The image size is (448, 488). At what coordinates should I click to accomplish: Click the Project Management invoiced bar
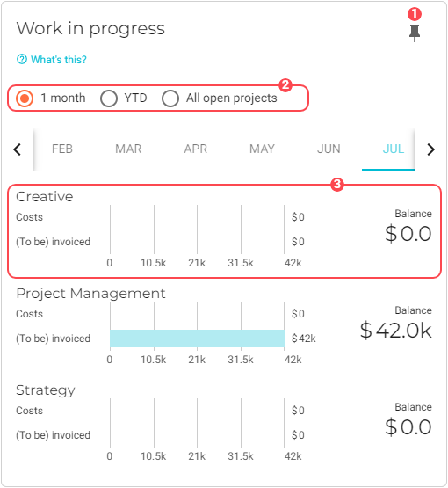[197, 339]
